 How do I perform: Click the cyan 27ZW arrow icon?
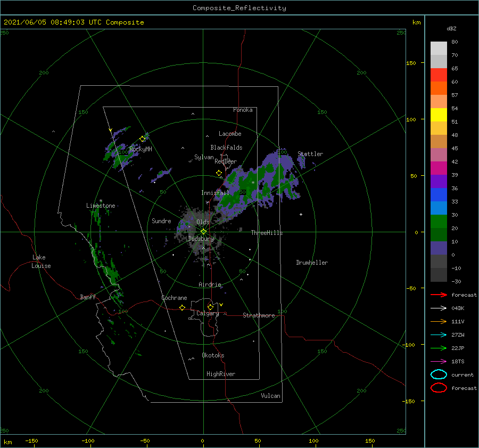tap(439, 335)
